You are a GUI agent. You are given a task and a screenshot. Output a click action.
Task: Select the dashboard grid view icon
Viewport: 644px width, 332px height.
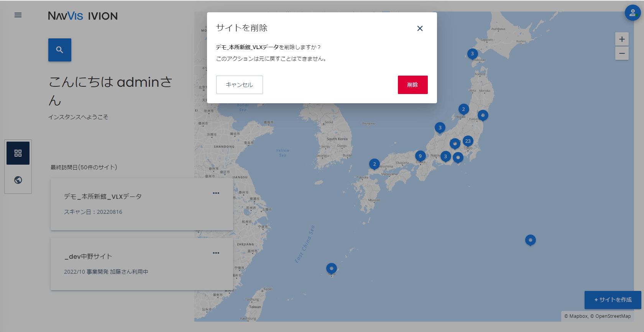[18, 153]
